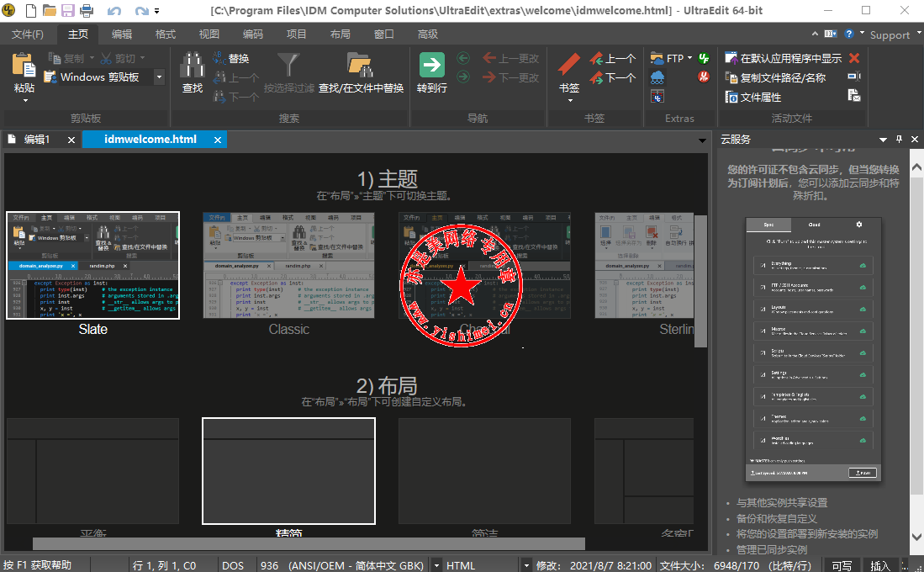
Task: Open the blue help question mark icon
Action: [849, 34]
